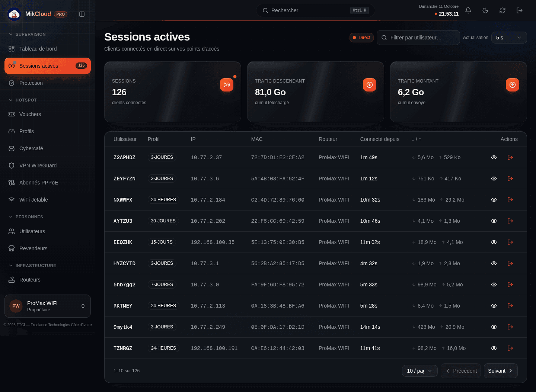Open Routeurs page
This screenshot has height=392, width=536.
(x=48, y=280)
